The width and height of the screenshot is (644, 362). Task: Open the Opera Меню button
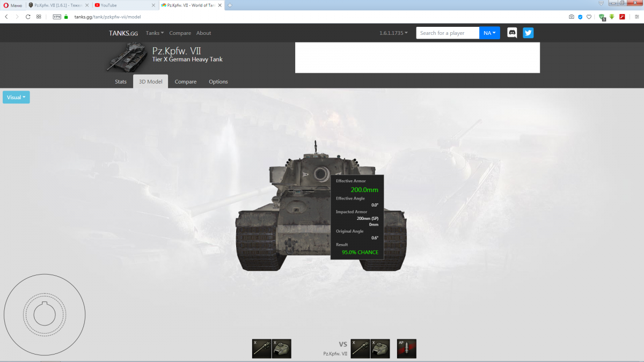click(12, 5)
